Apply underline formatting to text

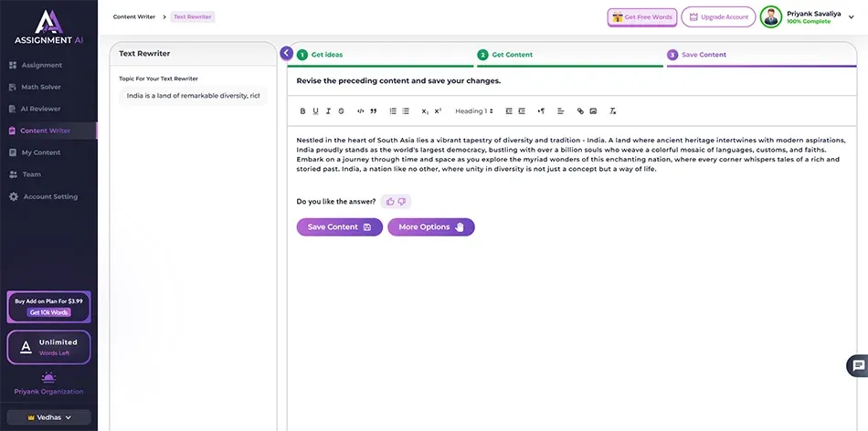point(316,111)
